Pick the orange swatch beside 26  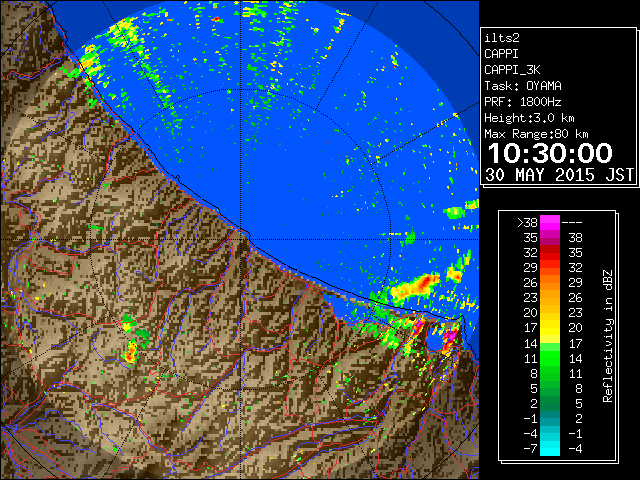click(x=550, y=282)
